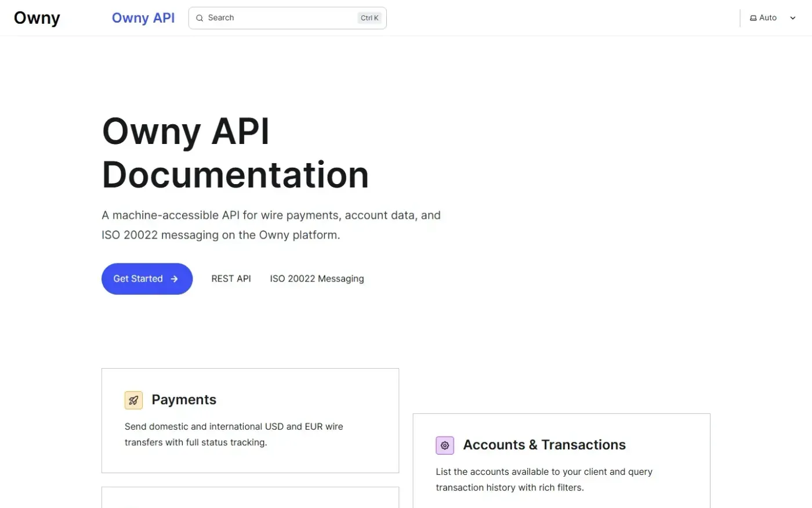
Task: Click the Accounts & Transactions gear icon
Action: [445, 445]
